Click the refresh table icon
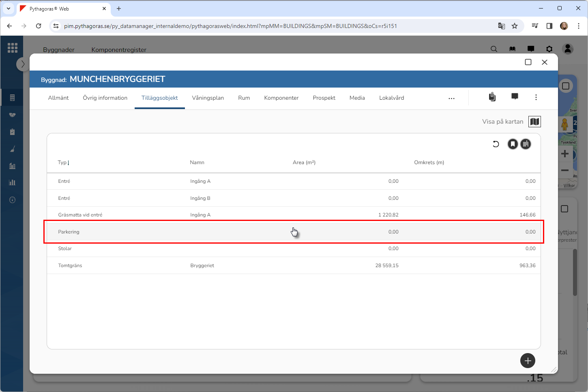Viewport: 588px width, 392px height. click(x=496, y=144)
